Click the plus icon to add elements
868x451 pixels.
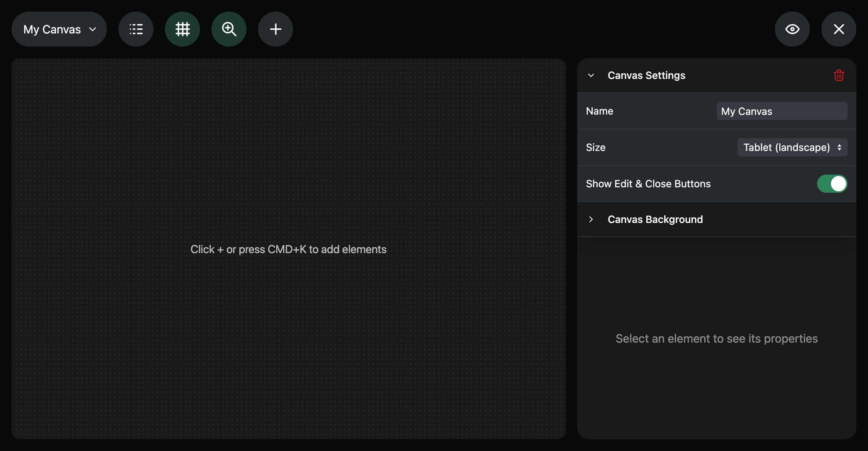click(276, 29)
